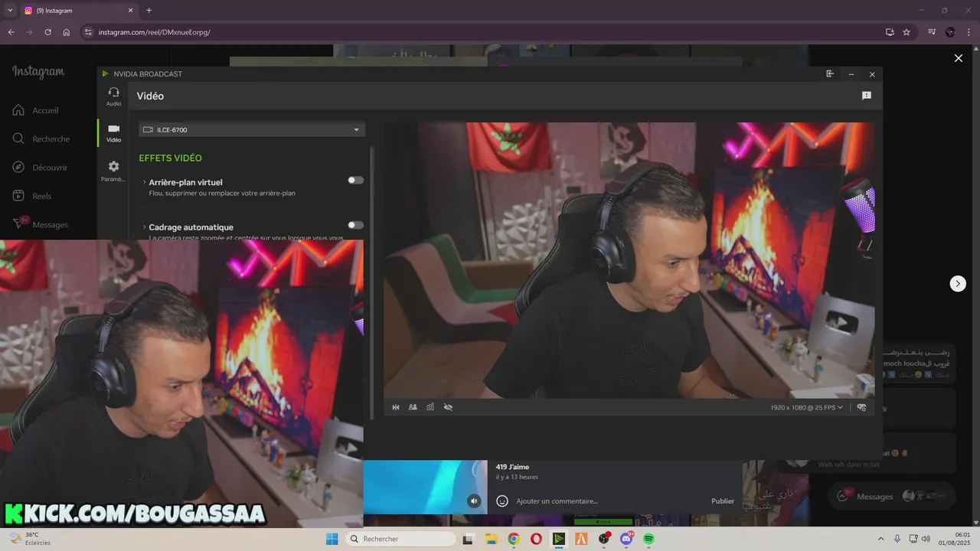Enable the Arrière-plan virtuel toggle
This screenshot has height=551, width=980.
[355, 181]
